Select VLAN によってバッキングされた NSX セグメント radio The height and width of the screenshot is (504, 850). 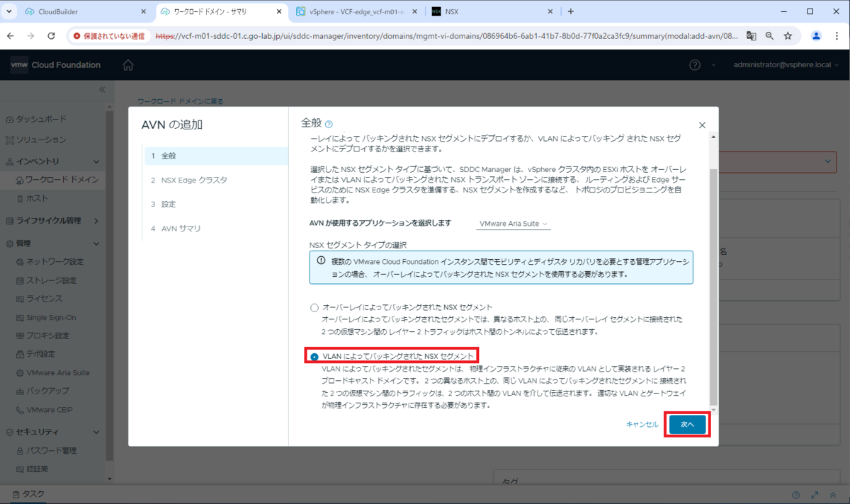(x=314, y=356)
